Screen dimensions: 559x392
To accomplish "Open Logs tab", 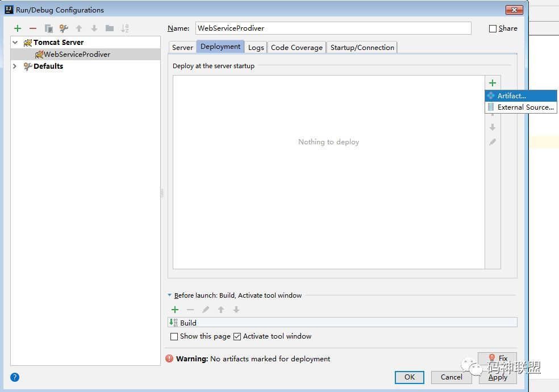I will [x=256, y=47].
